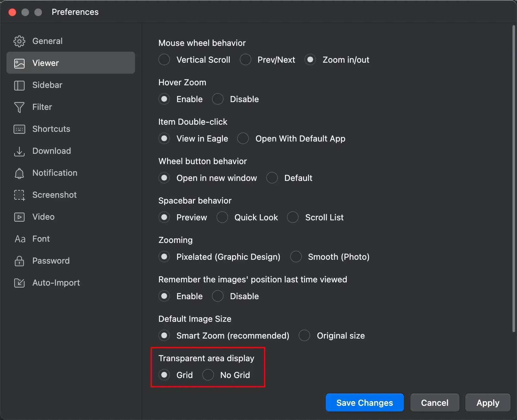The width and height of the screenshot is (517, 420).
Task: Set wheel button behavior to Default
Action: click(272, 178)
